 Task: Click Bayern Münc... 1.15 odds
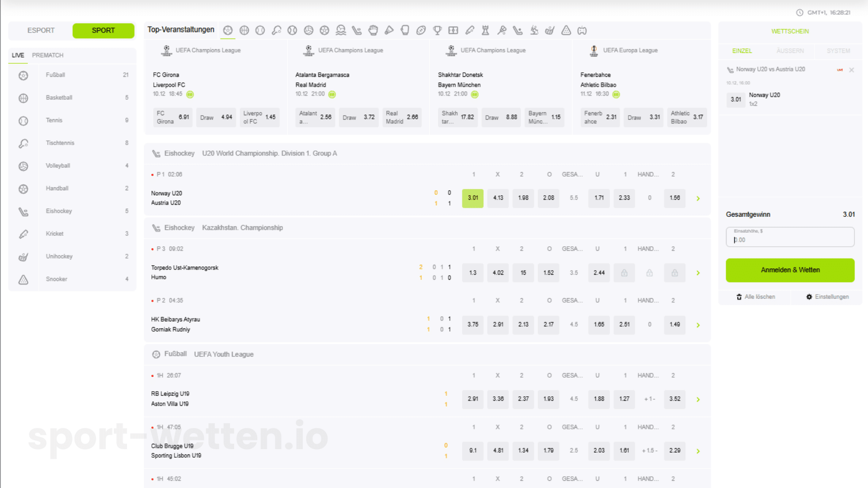tap(545, 117)
